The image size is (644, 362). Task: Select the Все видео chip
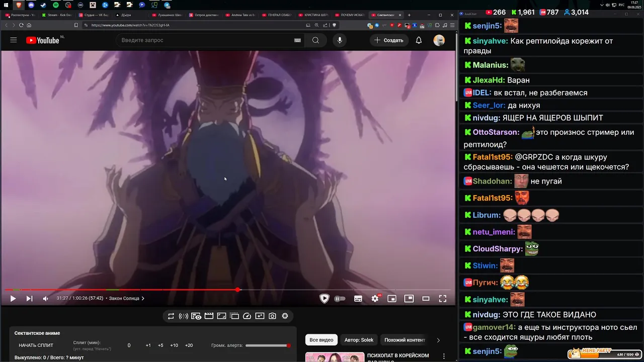pyautogui.click(x=321, y=340)
